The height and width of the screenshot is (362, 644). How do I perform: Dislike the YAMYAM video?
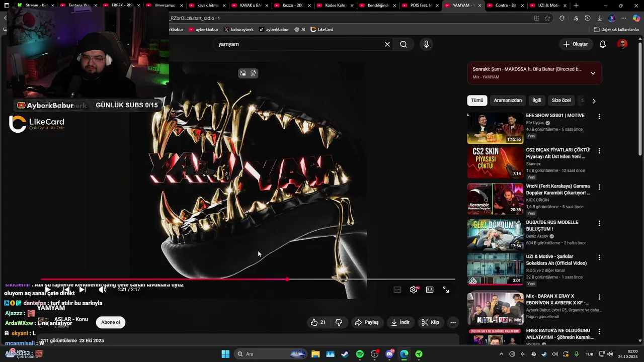coord(339,322)
